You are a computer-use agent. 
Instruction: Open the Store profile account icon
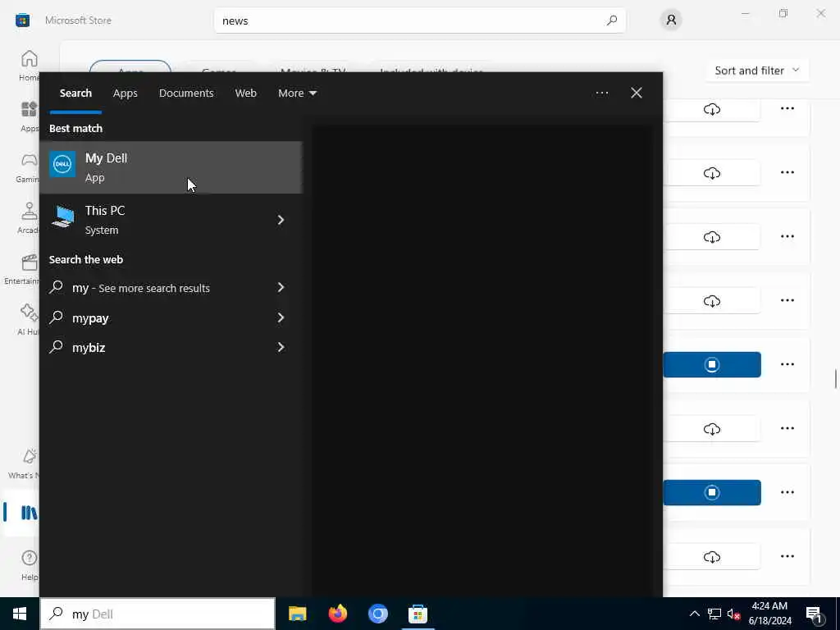pos(671,21)
